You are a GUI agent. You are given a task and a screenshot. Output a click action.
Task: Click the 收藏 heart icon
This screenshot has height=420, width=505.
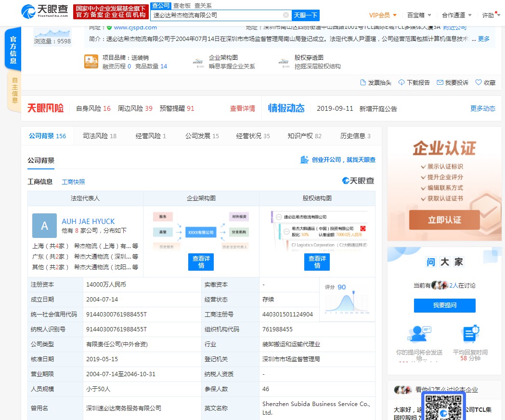tap(479, 82)
